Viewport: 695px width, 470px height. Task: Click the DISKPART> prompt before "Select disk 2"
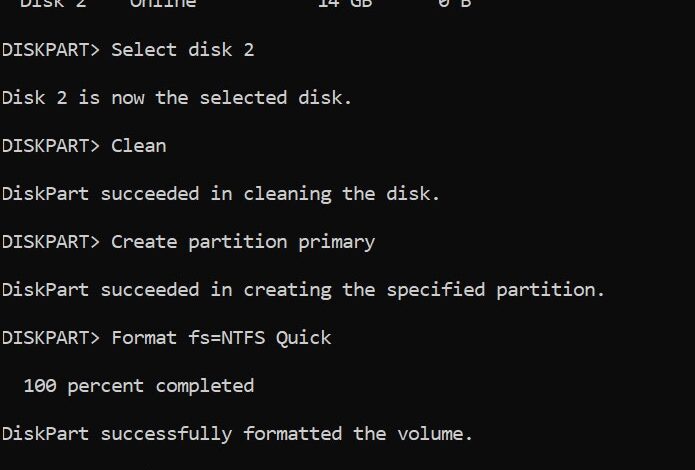click(x=50, y=49)
